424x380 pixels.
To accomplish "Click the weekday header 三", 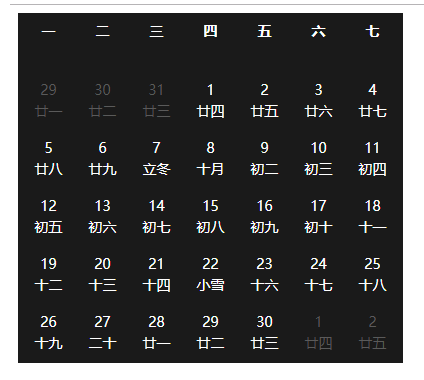I will 156,32.
